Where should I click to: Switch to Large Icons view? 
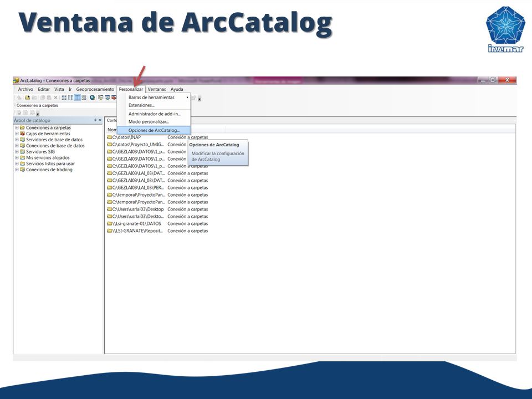64,98
